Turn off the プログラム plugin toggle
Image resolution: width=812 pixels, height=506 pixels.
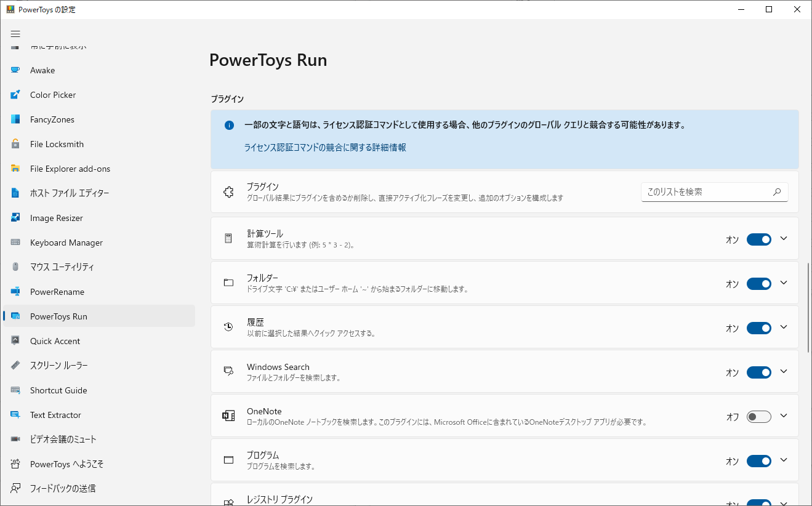click(x=759, y=461)
